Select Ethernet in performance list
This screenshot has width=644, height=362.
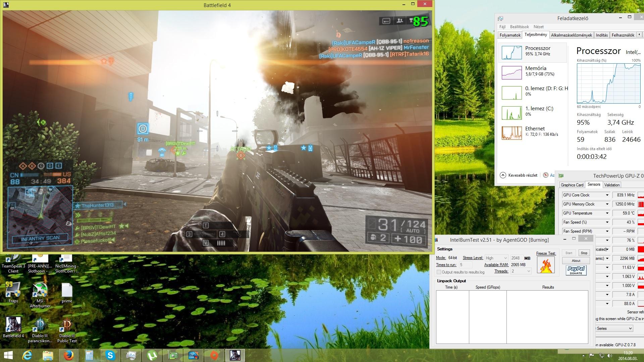tap(533, 133)
